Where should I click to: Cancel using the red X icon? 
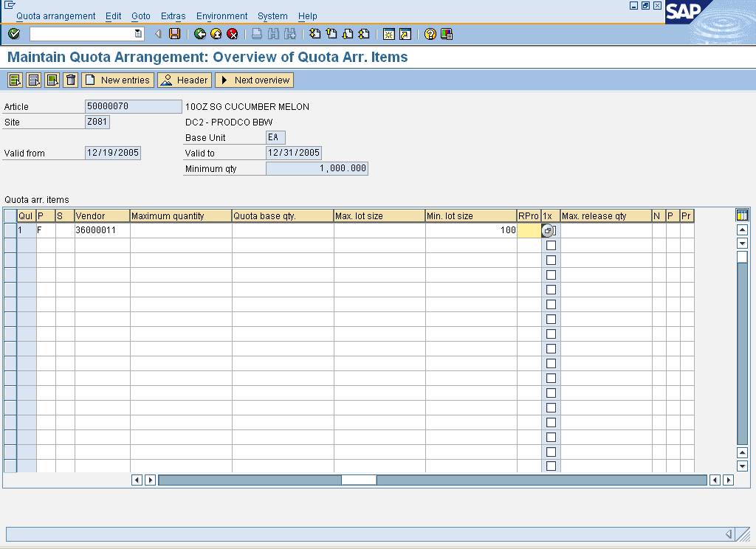233,34
